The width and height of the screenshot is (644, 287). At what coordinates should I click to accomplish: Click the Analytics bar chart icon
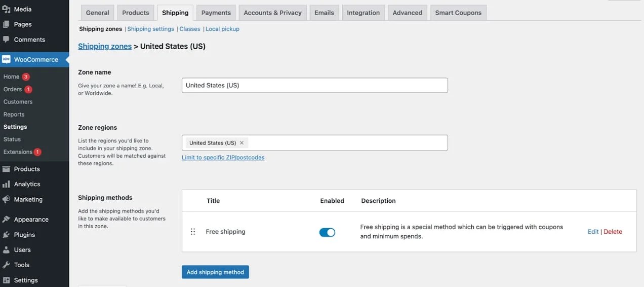point(6,184)
